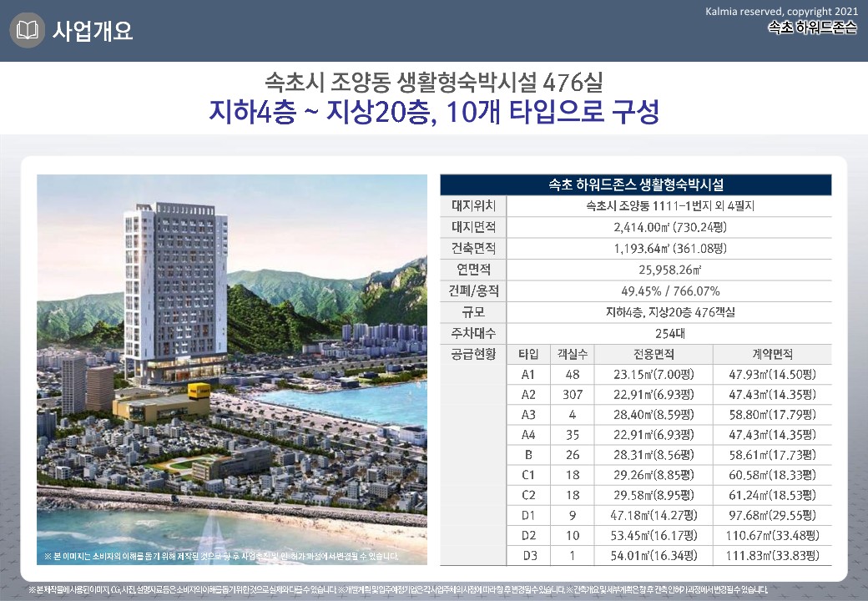Select the B type cell
Screen dimensions: 868x601
tap(528, 455)
